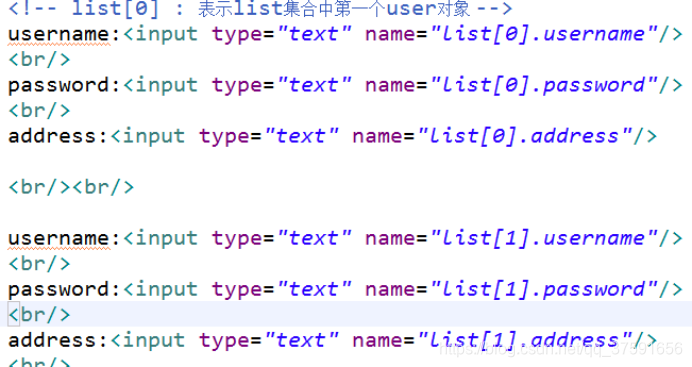Click the password label on the list[1].password line
This screenshot has height=367, width=692.
coord(59,290)
